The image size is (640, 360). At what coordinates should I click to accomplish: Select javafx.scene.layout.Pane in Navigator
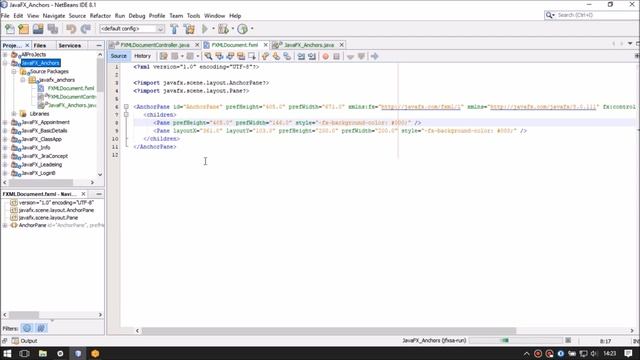(x=48, y=218)
